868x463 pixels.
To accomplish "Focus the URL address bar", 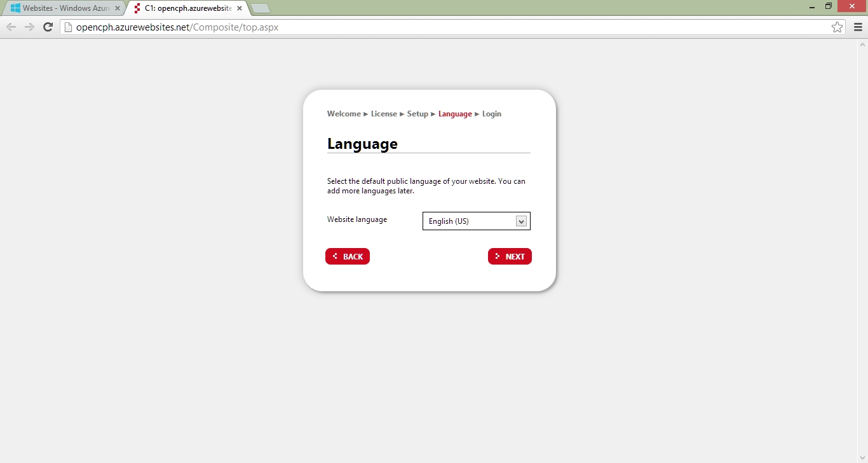I will pyautogui.click(x=445, y=27).
